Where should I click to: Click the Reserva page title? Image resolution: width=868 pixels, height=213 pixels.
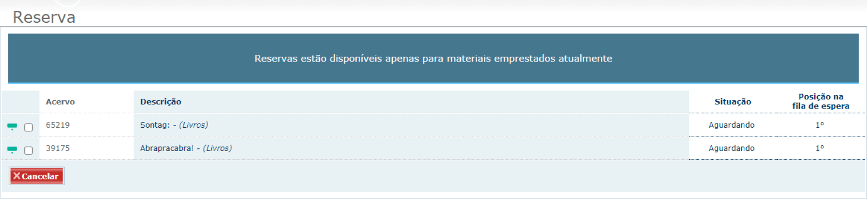44,18
